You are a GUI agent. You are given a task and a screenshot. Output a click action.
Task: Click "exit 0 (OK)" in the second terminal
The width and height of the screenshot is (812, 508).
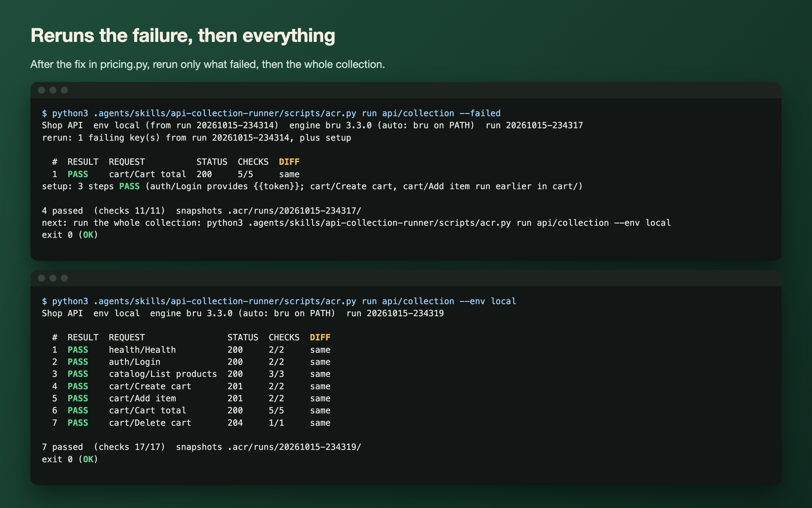[x=70, y=459]
